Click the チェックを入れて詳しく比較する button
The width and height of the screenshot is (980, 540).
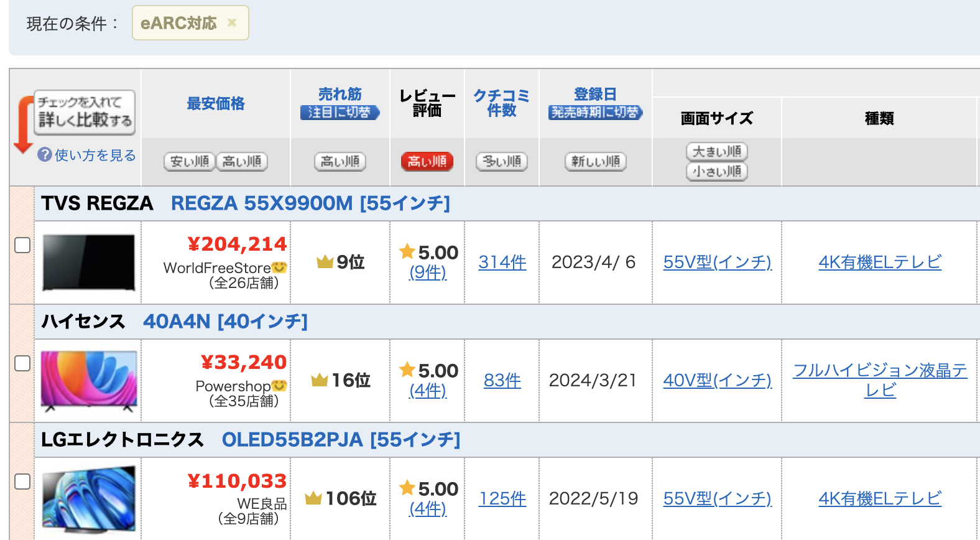pyautogui.click(x=85, y=113)
